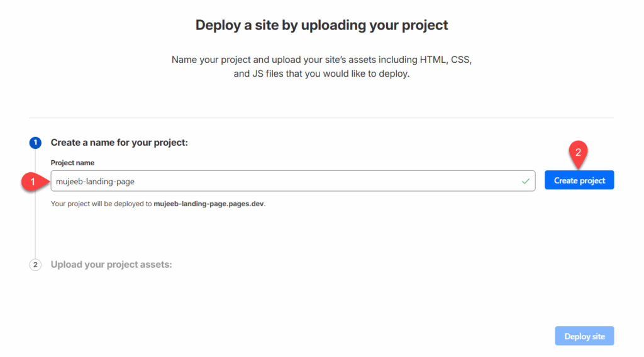Click the bold mujeeb-landing-page.pages.dev URL text
The image size is (644, 357).
pyautogui.click(x=209, y=204)
